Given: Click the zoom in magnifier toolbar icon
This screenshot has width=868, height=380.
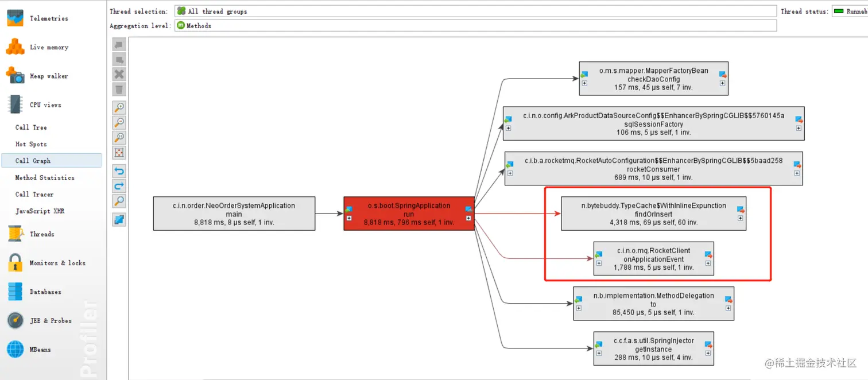Looking at the screenshot, I should [119, 108].
